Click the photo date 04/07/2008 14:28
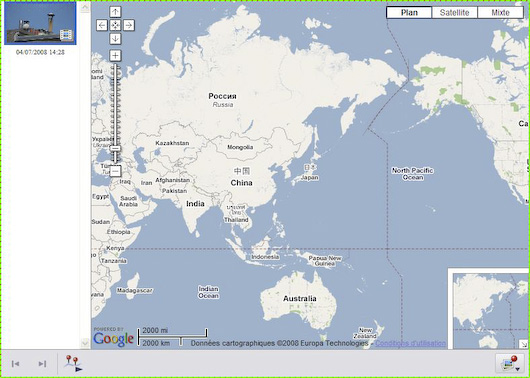Image resolution: width=530 pixels, height=378 pixels. (x=40, y=52)
